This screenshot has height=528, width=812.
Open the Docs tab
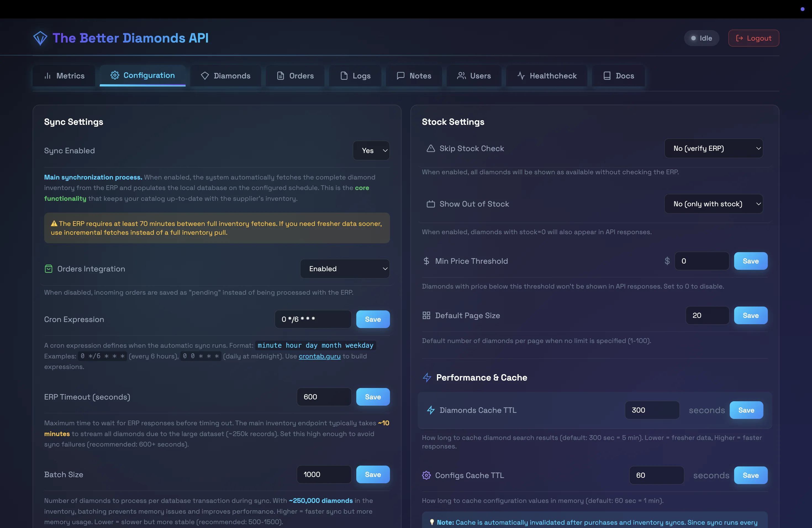(619, 76)
